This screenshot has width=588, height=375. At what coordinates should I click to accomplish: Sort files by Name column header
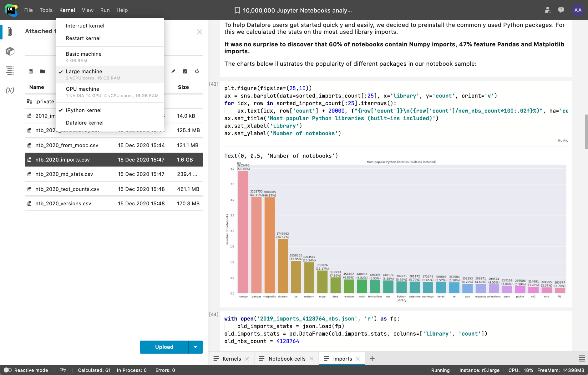coord(37,87)
